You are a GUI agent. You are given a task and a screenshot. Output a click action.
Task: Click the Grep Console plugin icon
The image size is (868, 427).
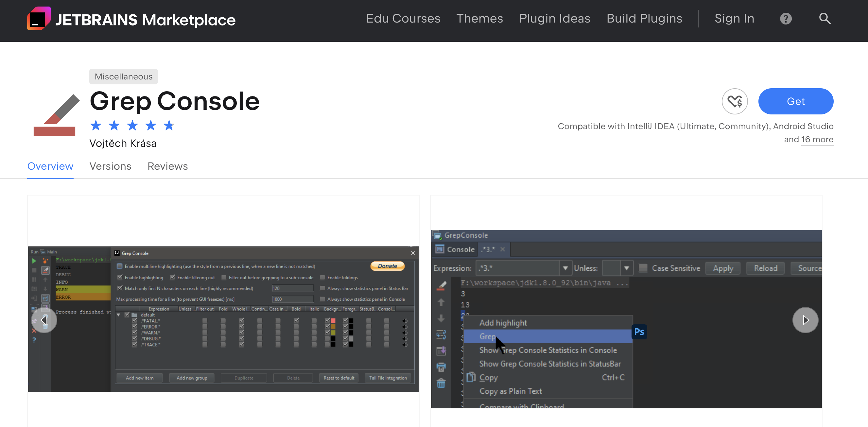tap(56, 115)
